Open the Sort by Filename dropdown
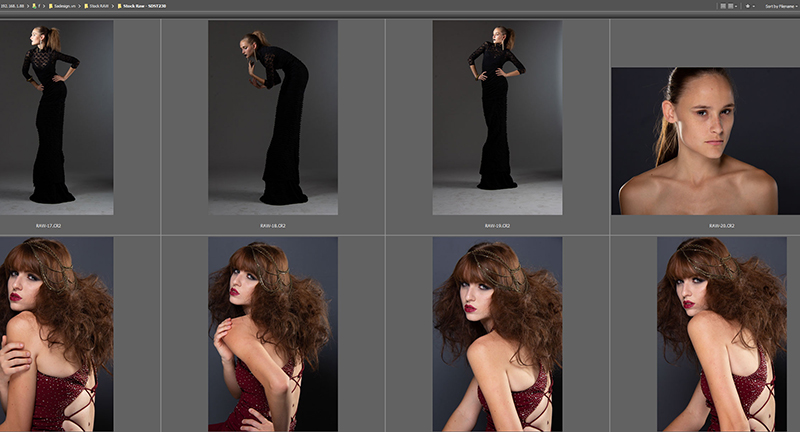Viewport: 800px width, 432px height. click(780, 6)
